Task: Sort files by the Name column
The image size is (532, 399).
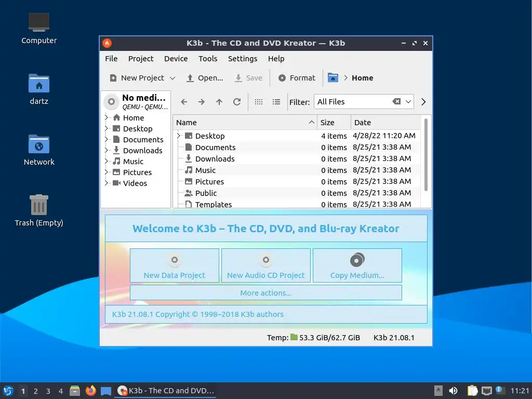Action: (245, 123)
